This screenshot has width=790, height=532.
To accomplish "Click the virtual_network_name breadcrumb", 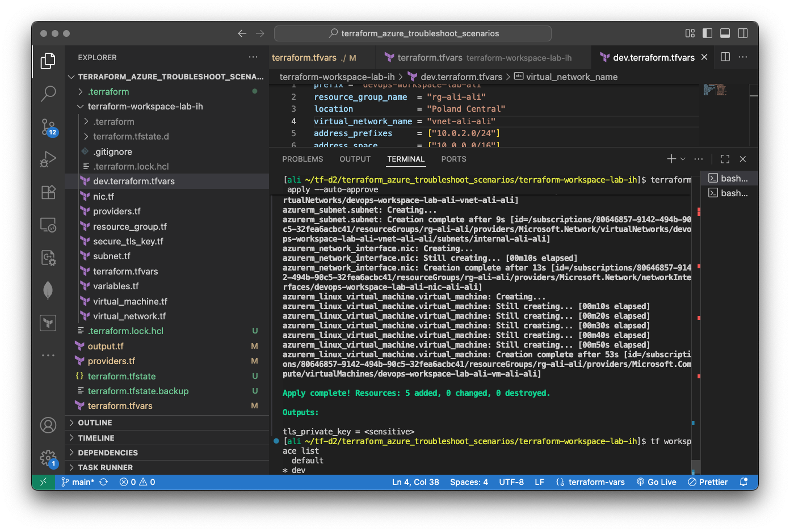I will click(x=571, y=77).
